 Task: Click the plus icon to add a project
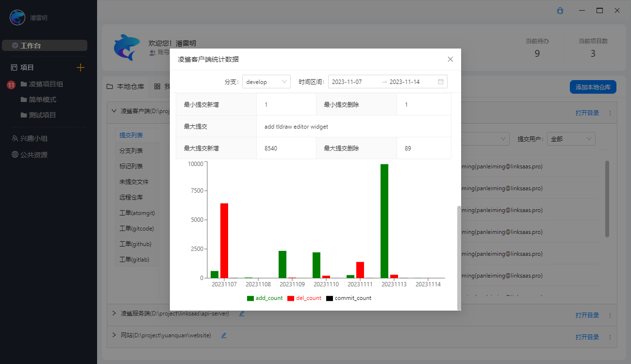81,67
